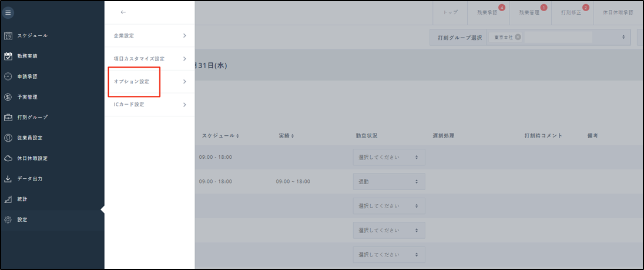This screenshot has height=270, width=644.
Task: Remove the 東京本社 tag from the selection
Action: click(518, 37)
